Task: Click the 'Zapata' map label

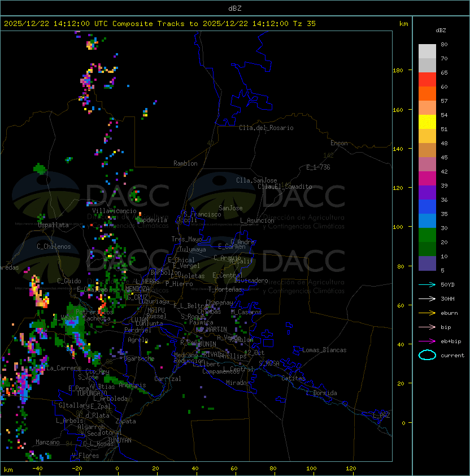Action: tap(125, 421)
